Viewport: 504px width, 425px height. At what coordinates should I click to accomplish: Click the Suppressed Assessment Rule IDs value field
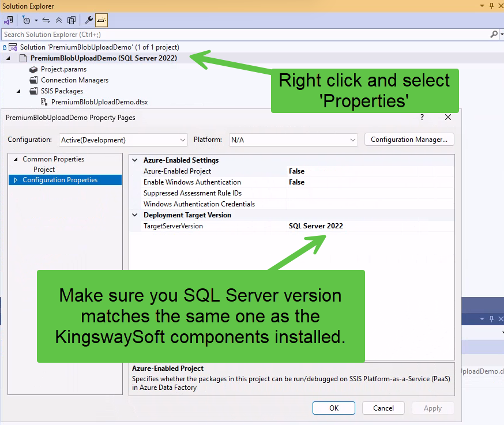(371, 193)
